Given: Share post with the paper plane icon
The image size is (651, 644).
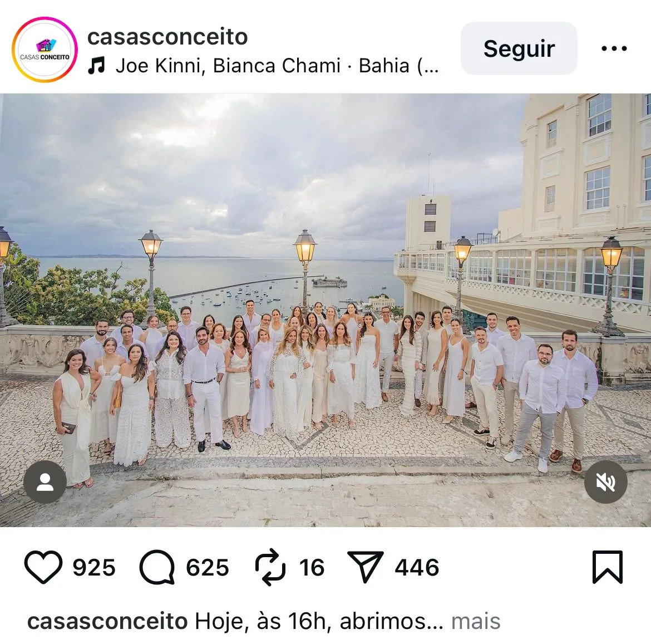Looking at the screenshot, I should 366,567.
